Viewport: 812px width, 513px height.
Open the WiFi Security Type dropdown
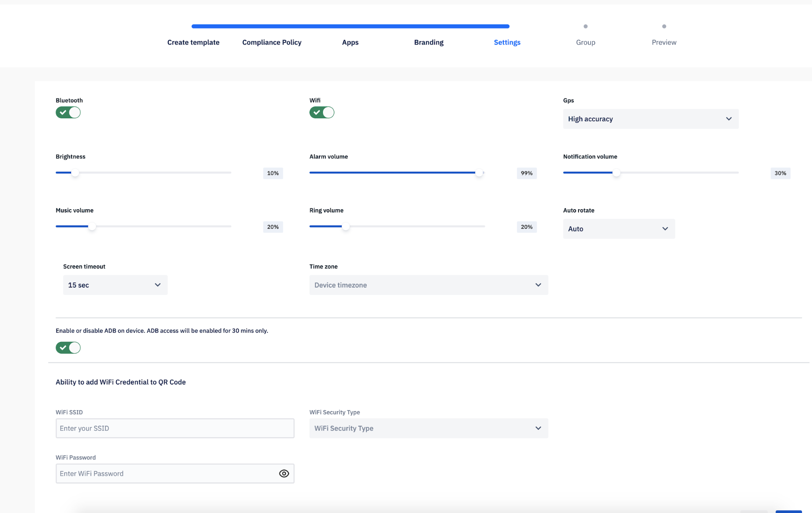429,428
